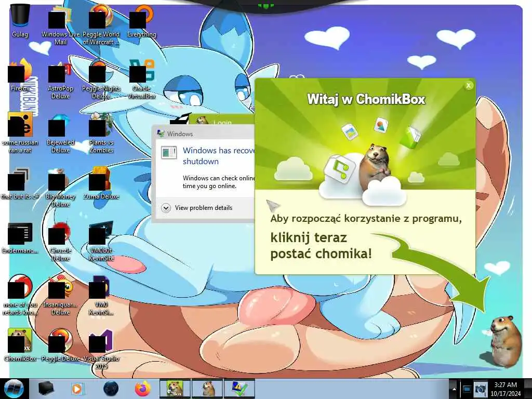Launch Firefox from the taskbar
The width and height of the screenshot is (532, 399).
click(x=143, y=389)
